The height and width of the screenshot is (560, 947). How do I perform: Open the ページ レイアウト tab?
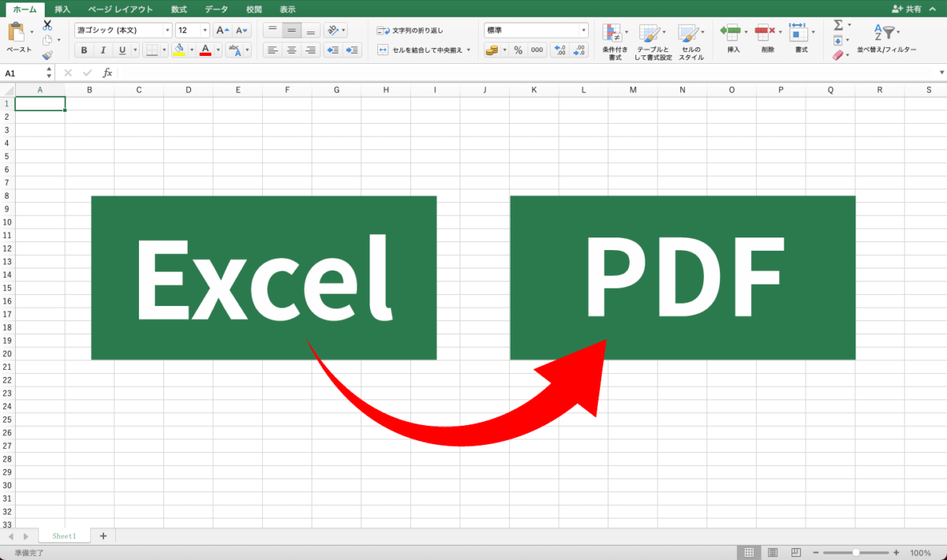[x=121, y=9]
